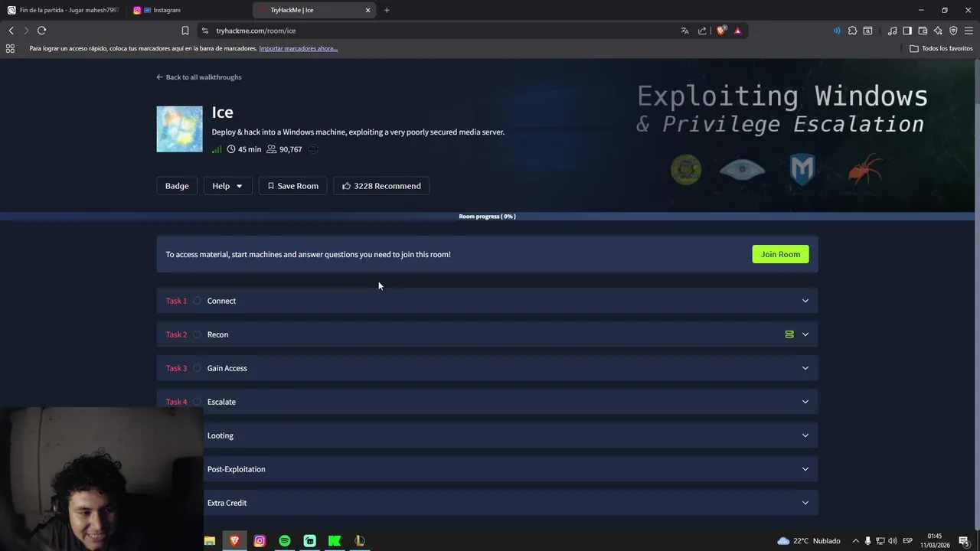The height and width of the screenshot is (551, 980).
Task: Go back using the browser back arrow
Action: click(x=11, y=31)
